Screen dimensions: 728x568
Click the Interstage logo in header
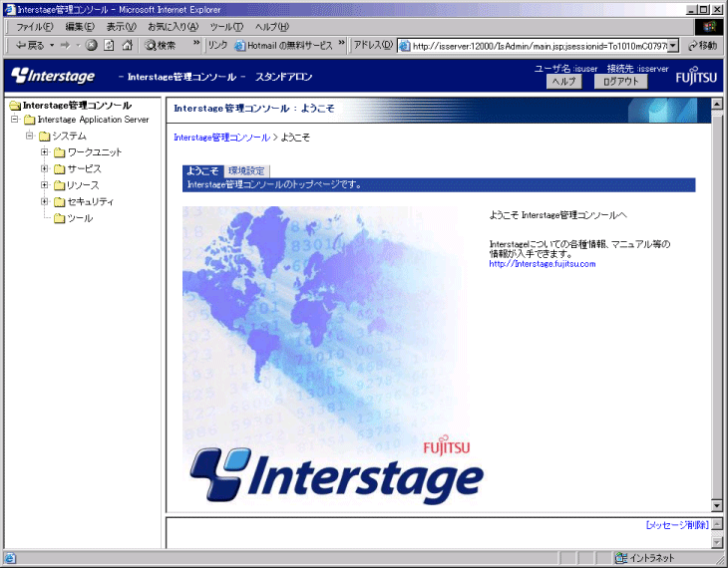[x=53, y=76]
